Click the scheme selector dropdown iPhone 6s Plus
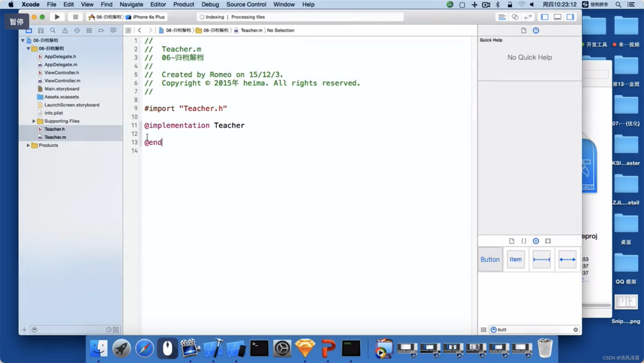The height and width of the screenshot is (363, 644). tap(149, 17)
